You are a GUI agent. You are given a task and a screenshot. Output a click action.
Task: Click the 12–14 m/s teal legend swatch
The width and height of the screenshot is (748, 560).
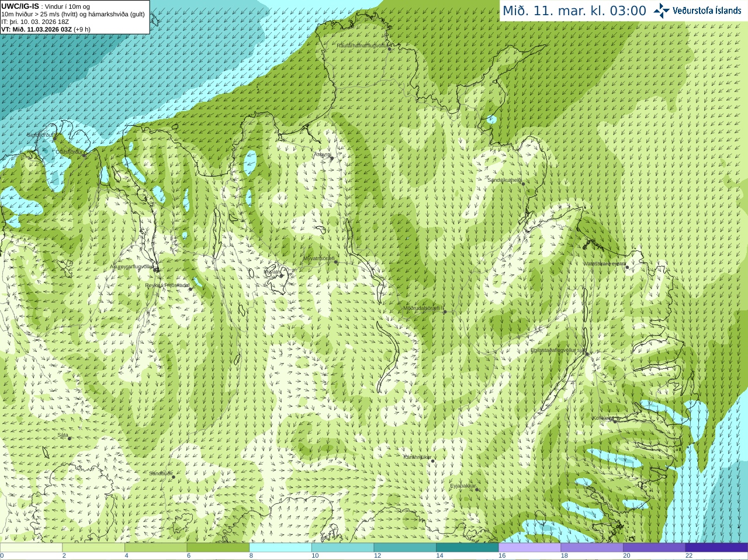[405, 548]
